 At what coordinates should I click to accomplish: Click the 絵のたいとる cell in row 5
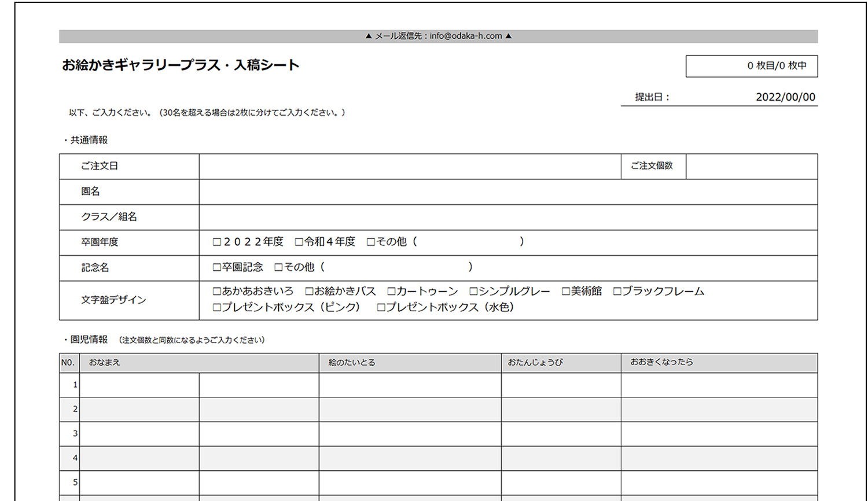pos(410,483)
